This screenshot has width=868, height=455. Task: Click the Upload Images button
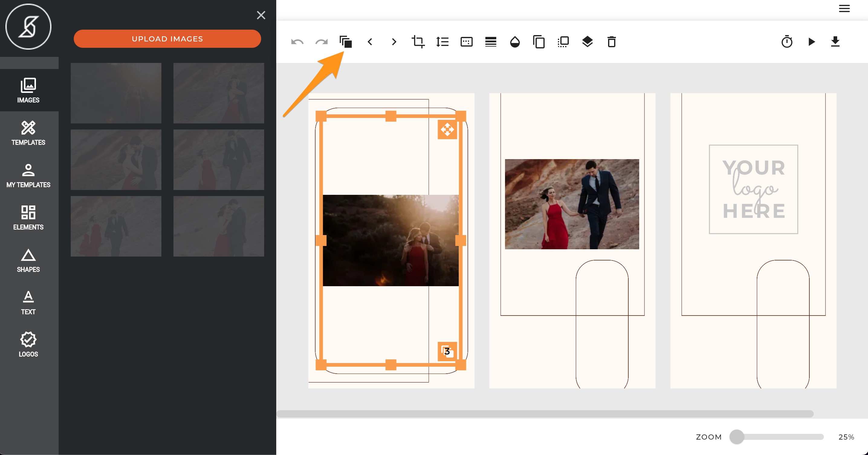coord(167,39)
